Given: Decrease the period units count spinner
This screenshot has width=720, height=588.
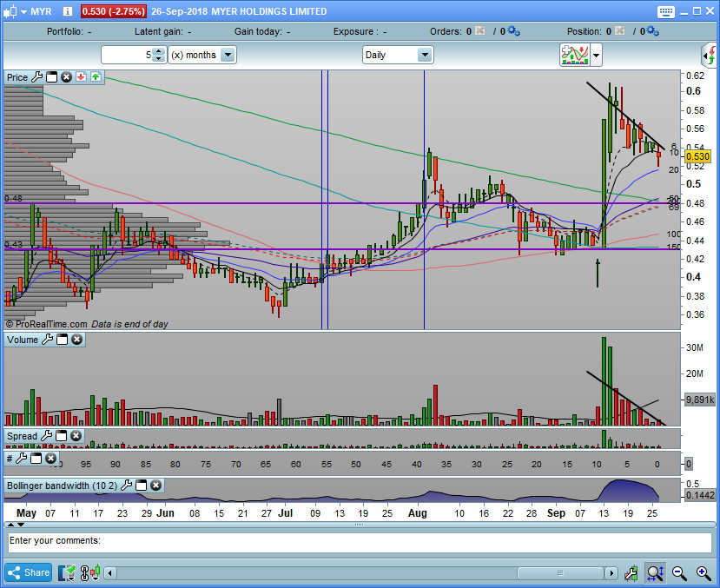Looking at the screenshot, I should 158,58.
